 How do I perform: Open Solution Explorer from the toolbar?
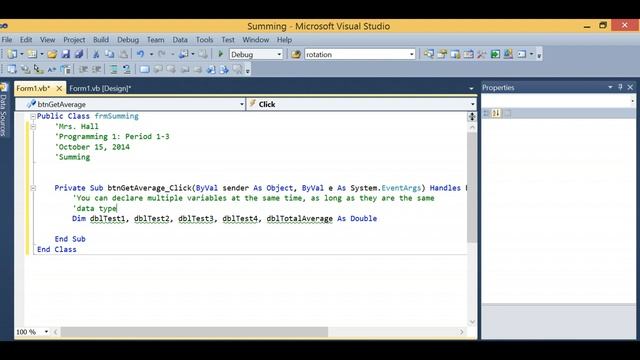pos(429,54)
